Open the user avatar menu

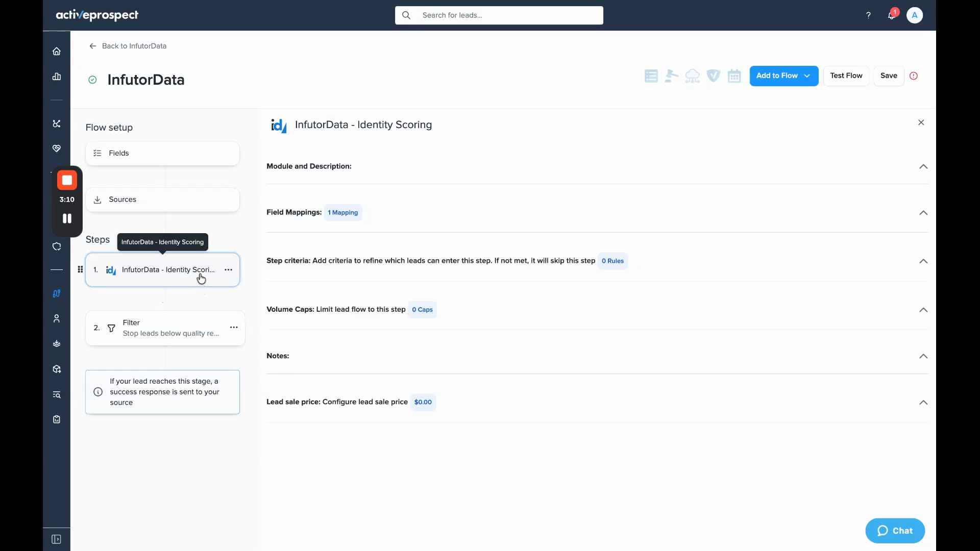pyautogui.click(x=915, y=15)
